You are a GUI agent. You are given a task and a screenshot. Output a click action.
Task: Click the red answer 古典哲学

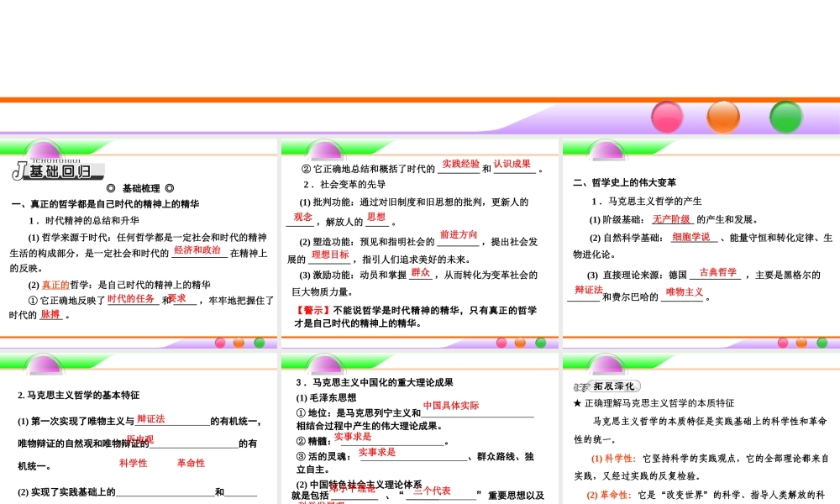point(718,272)
